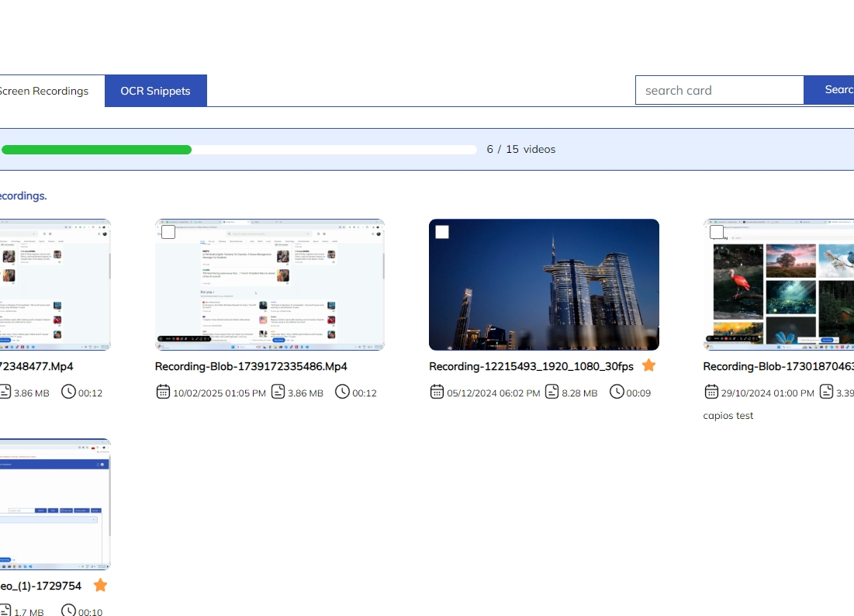Toggle the star next to eo_(1)-1729754
This screenshot has width=854, height=616.
tap(100, 586)
